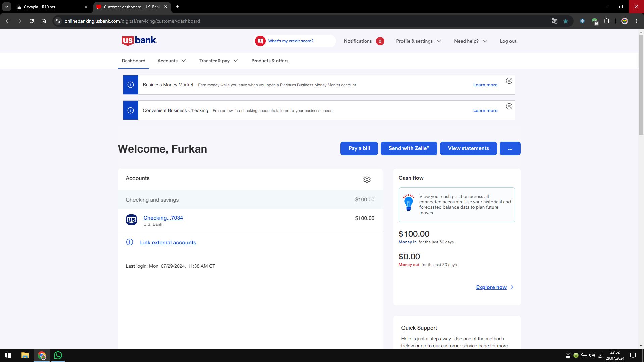Open the Chrome extensions puzzle icon
This screenshot has width=644, height=362.
click(x=606, y=21)
